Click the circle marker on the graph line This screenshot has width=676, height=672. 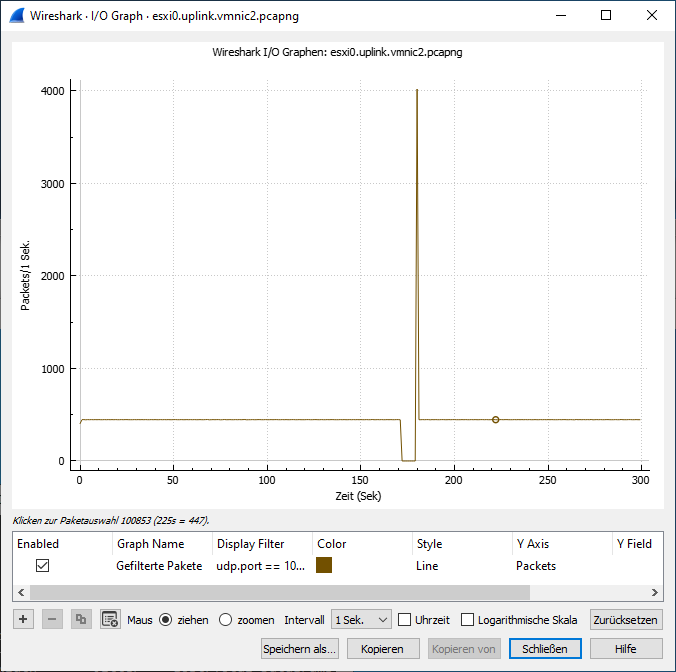[495, 419]
